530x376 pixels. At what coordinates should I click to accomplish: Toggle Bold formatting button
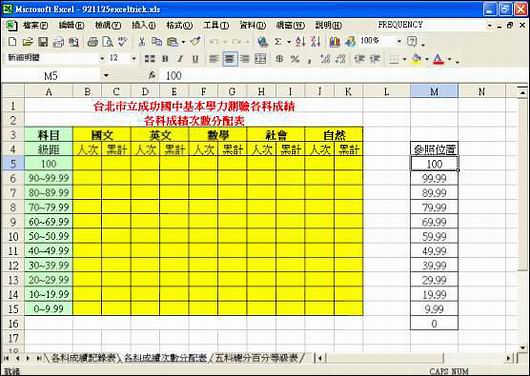165,59
